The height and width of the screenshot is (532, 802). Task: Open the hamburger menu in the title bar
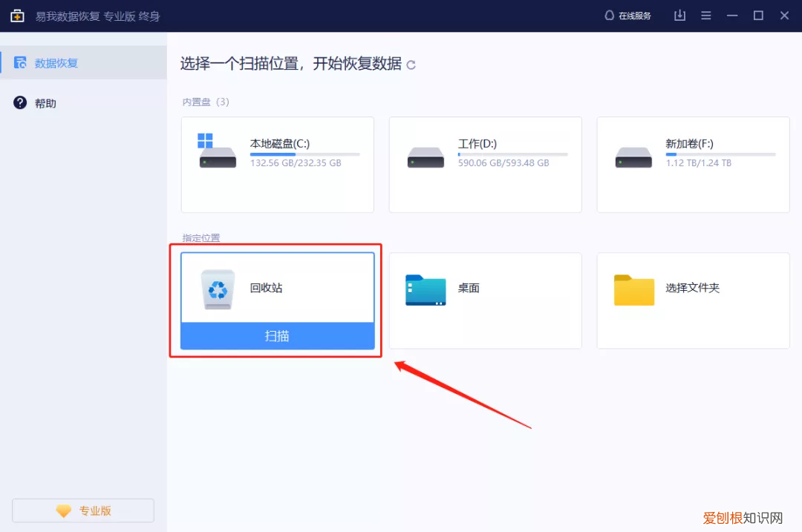point(705,15)
